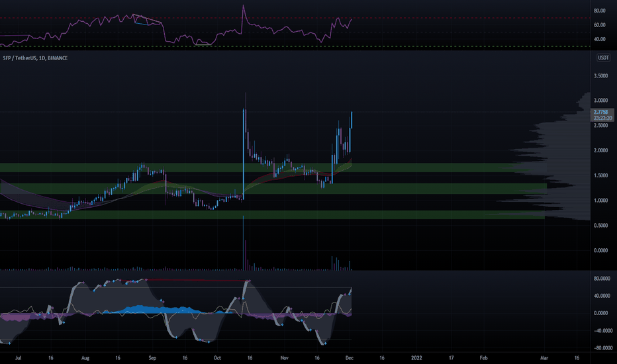Click the oscillator 80.0000 scale label

pos(602,279)
